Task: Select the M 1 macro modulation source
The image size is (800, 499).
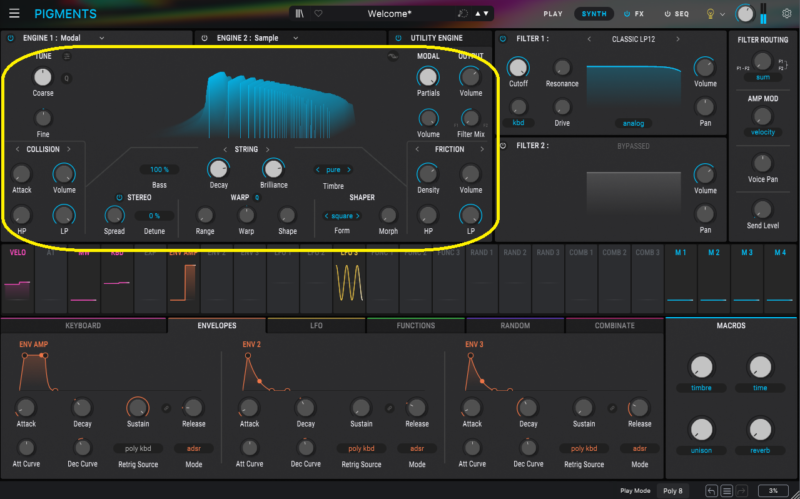Action: pos(681,279)
